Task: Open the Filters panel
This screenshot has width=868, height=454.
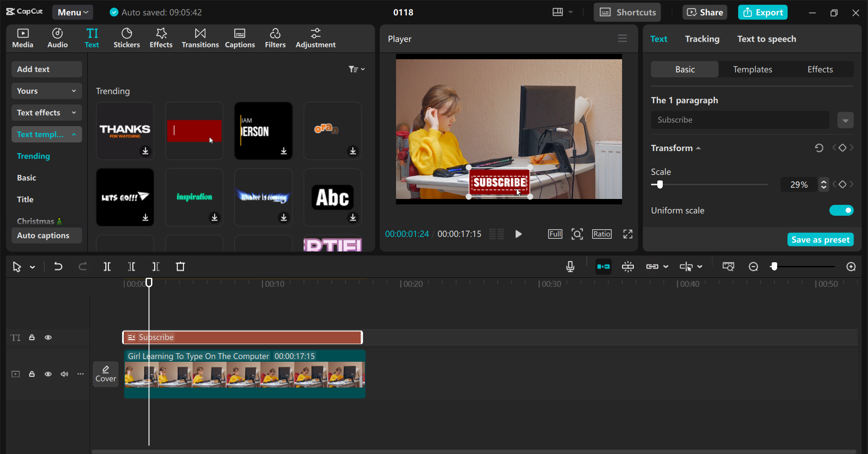Action: (x=275, y=38)
